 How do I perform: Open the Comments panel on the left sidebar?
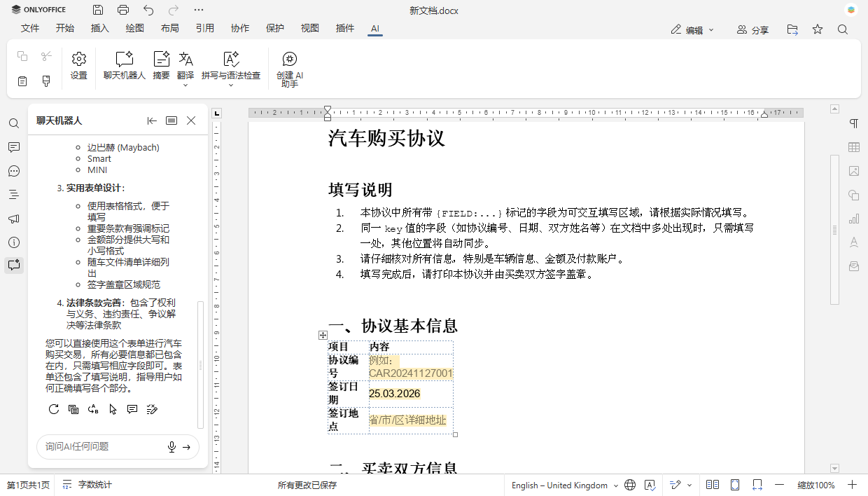(x=14, y=146)
